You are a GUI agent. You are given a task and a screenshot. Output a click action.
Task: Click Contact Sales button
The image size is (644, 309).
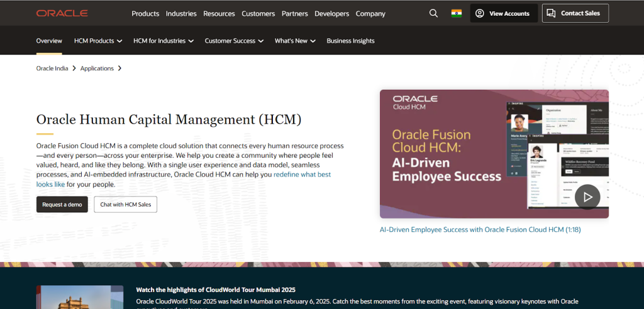(575, 13)
